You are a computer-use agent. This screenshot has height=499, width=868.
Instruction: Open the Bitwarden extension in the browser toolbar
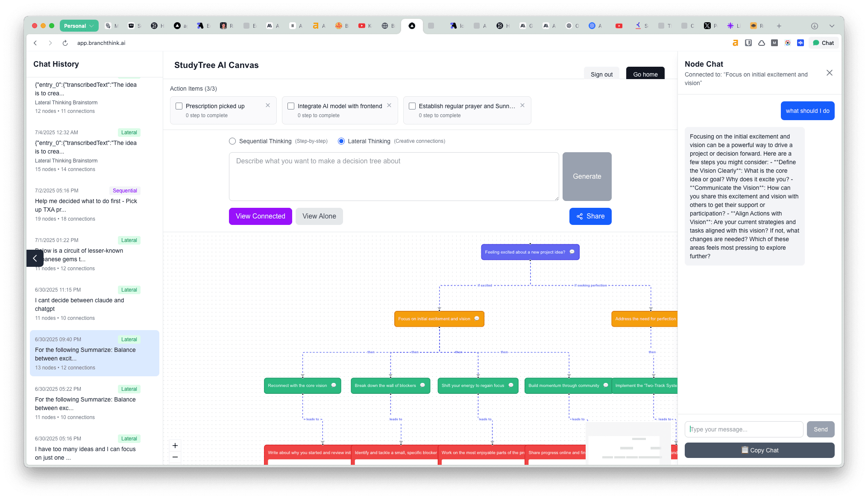(749, 43)
